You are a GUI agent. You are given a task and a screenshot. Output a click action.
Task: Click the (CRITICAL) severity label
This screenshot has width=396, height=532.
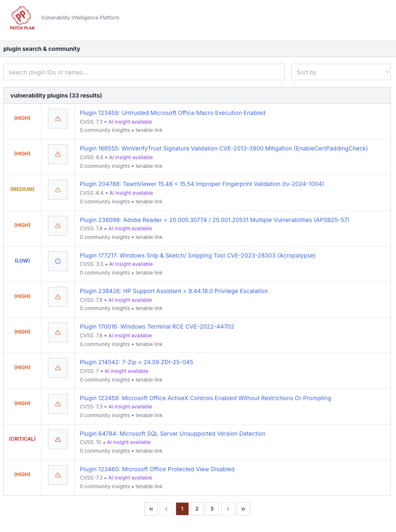[22, 439]
